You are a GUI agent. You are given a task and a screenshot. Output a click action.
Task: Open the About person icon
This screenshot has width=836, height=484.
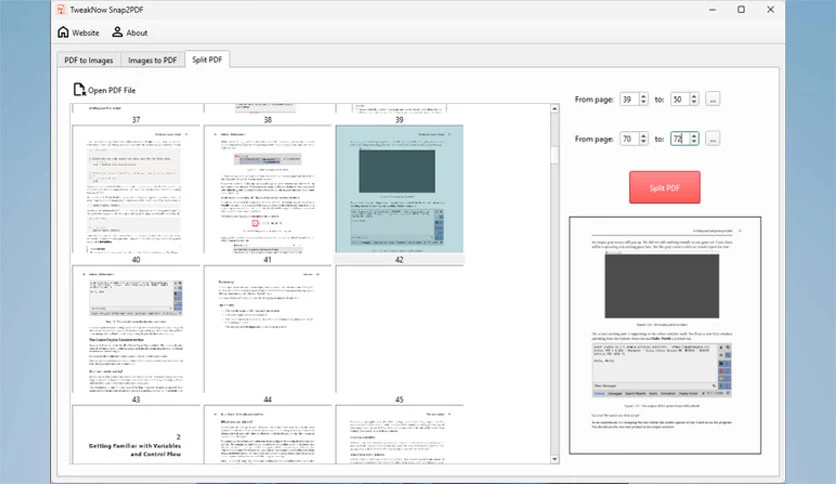point(117,32)
